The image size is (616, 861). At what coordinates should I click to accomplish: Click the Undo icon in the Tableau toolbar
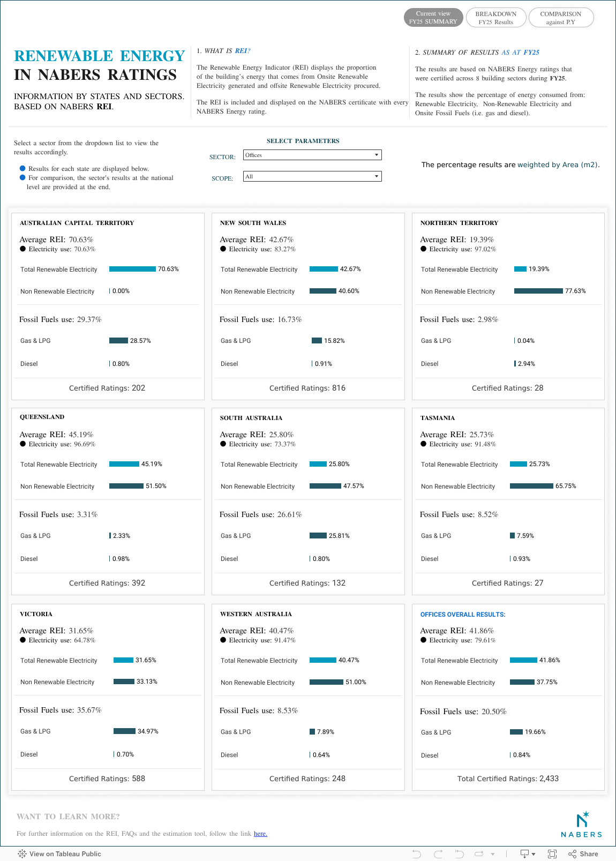(417, 854)
